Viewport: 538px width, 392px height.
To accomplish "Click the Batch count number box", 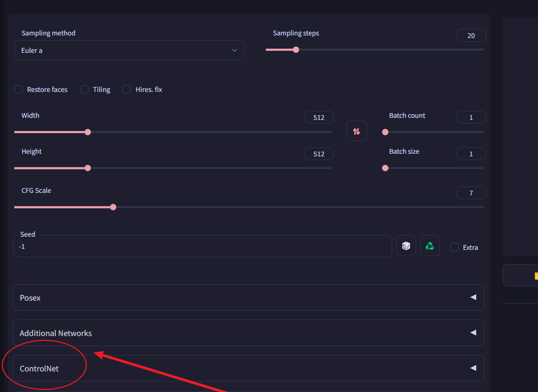I will [x=471, y=117].
